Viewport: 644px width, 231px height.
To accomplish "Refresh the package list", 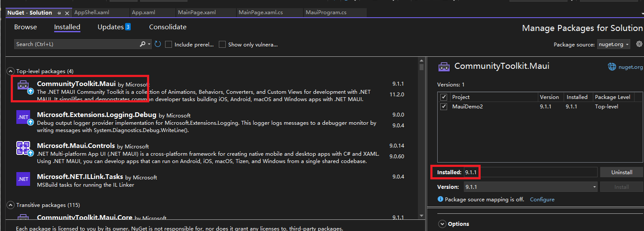I will pyautogui.click(x=158, y=44).
